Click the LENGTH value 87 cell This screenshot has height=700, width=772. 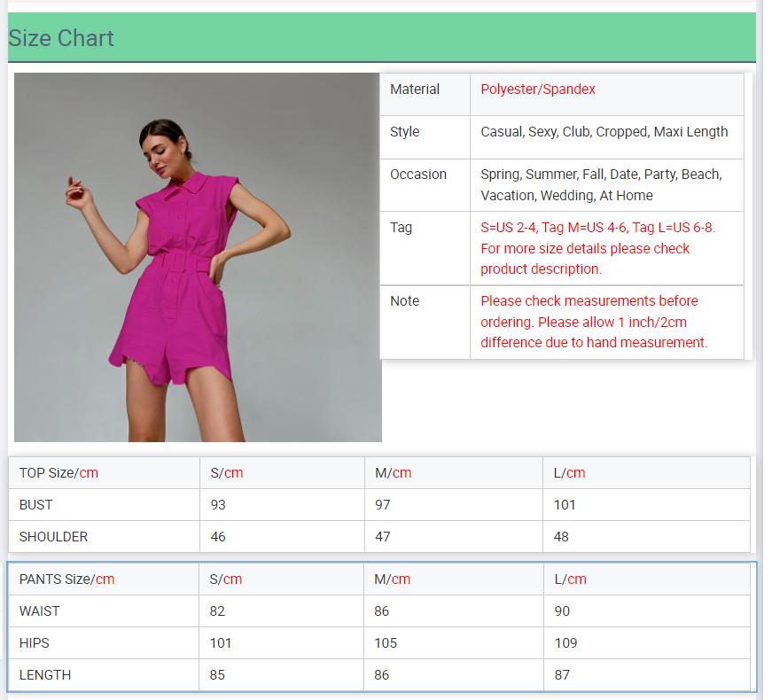click(x=561, y=675)
